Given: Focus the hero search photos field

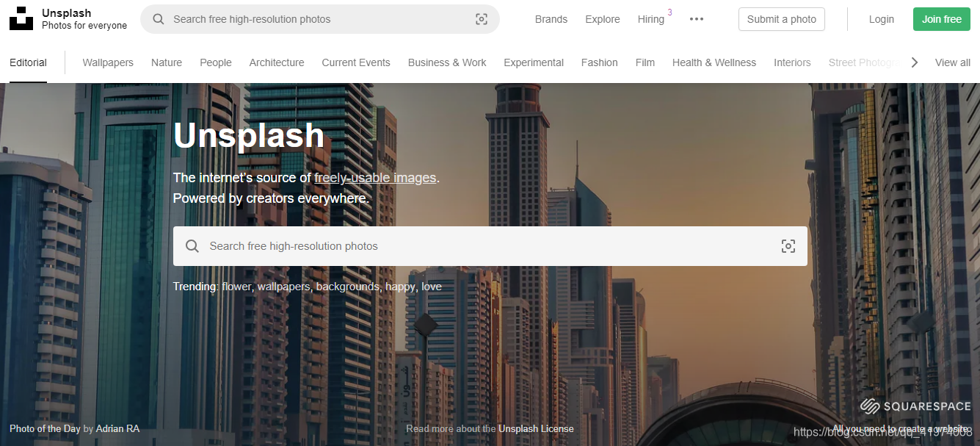Looking at the screenshot, I should click(x=490, y=246).
